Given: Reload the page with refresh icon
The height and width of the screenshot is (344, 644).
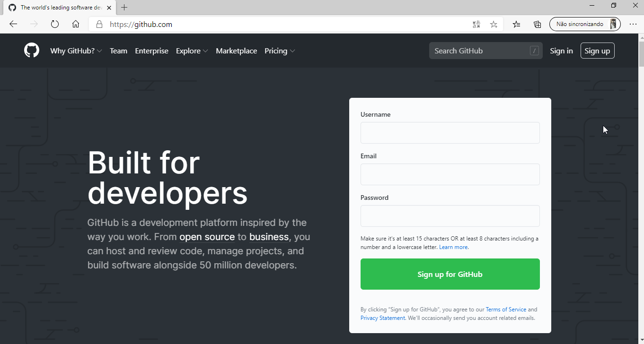Looking at the screenshot, I should click(55, 24).
